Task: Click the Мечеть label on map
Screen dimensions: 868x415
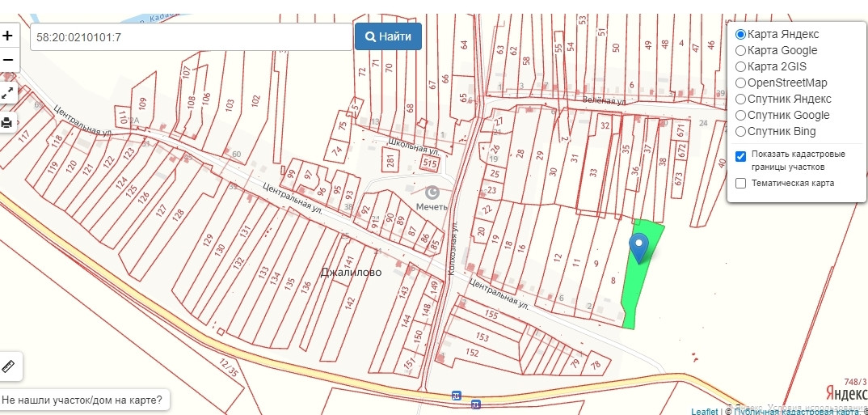Action: [432, 206]
